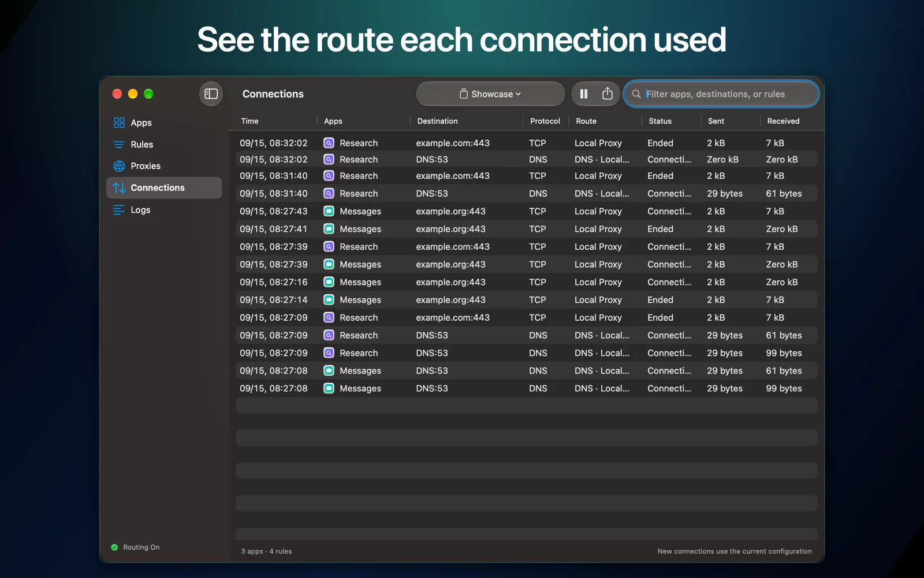Click Messages icon in 08:27:08 61 bytes row
Viewport: 924px width, 578px height.
pyautogui.click(x=329, y=370)
